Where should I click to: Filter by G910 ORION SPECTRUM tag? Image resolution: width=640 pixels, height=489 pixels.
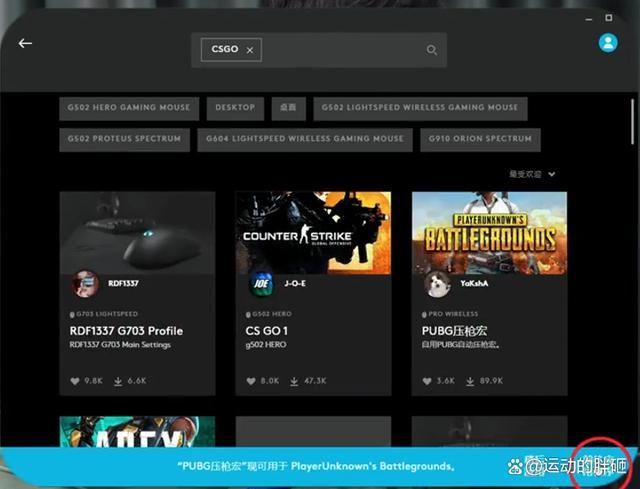click(x=480, y=140)
